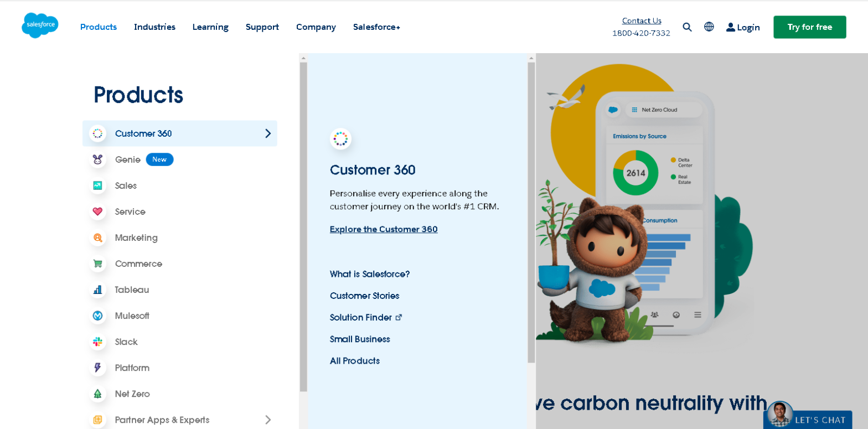
Task: Open the Contact Us link
Action: pos(642,20)
